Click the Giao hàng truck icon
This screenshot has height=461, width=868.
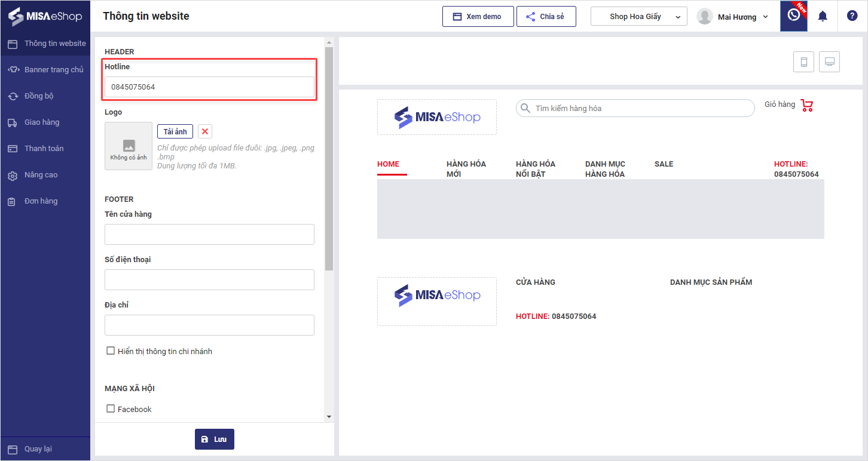pos(13,122)
